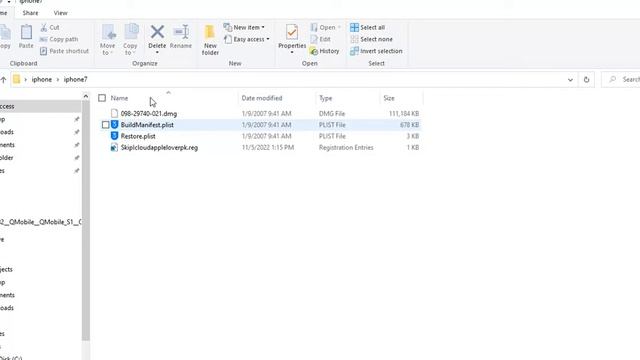Click the BuildManifest.plist shield icon

tap(114, 125)
